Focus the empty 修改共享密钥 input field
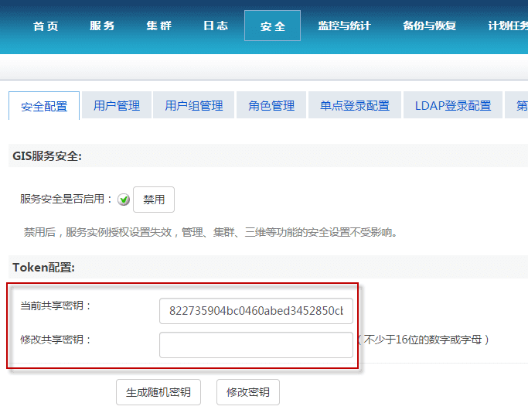528x420 pixels. (x=256, y=345)
